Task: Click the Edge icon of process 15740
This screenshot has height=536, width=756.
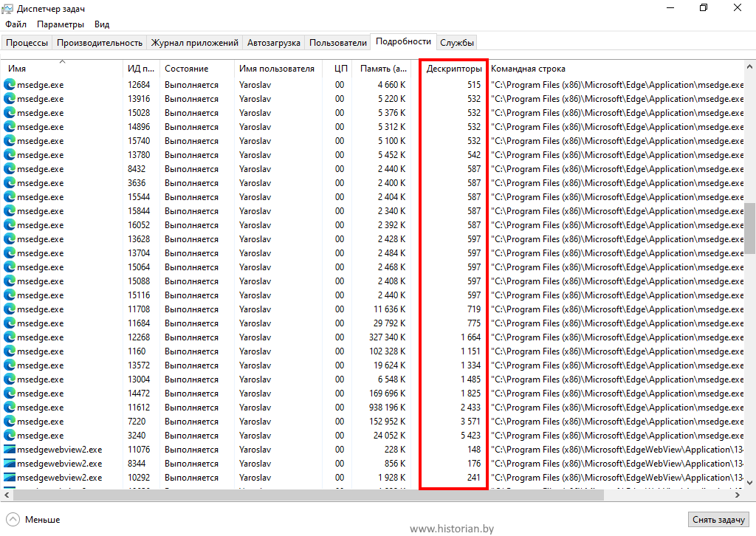Action: click(x=10, y=140)
